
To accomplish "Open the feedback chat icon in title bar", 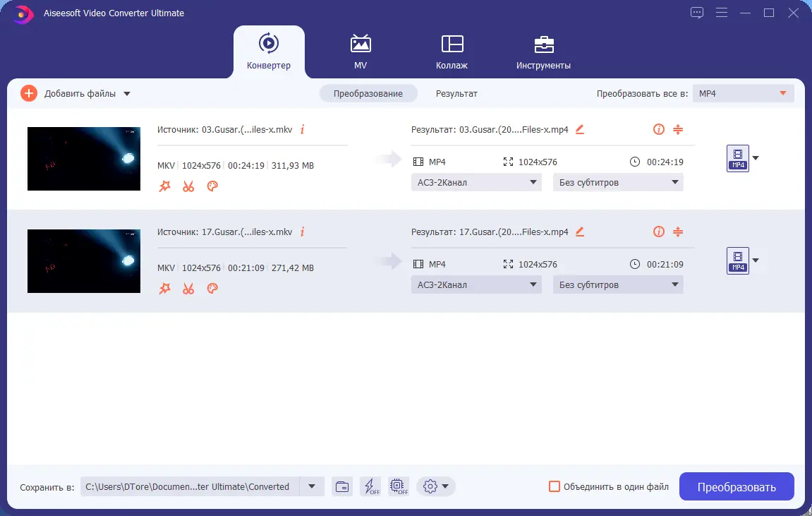I will tap(697, 13).
